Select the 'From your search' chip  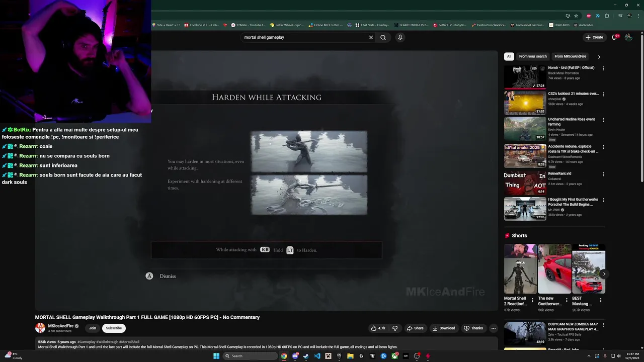(533, 56)
